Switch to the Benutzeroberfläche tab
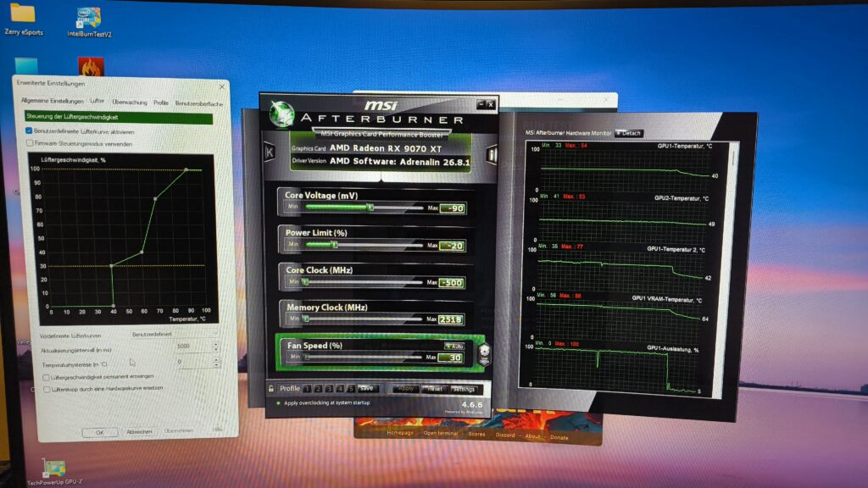Viewport: 868px width, 488px height. point(198,103)
